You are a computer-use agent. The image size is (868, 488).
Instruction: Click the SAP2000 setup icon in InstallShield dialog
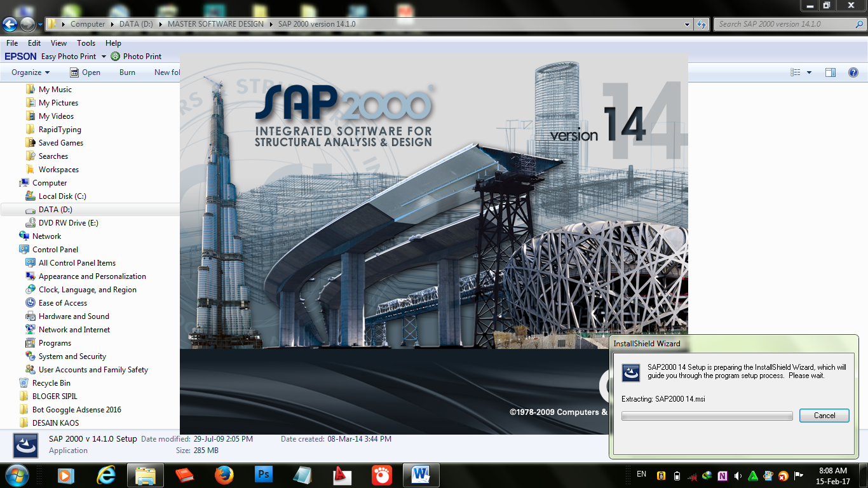[x=630, y=372]
